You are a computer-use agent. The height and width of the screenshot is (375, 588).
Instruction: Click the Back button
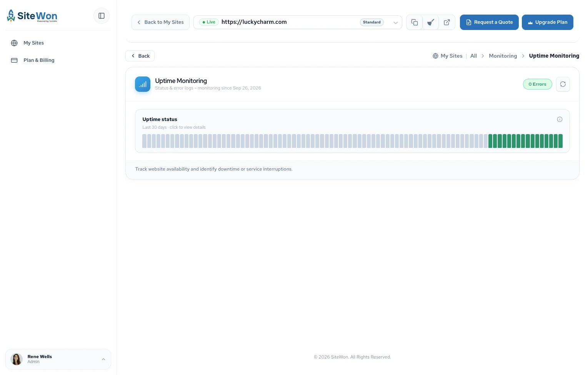click(140, 56)
